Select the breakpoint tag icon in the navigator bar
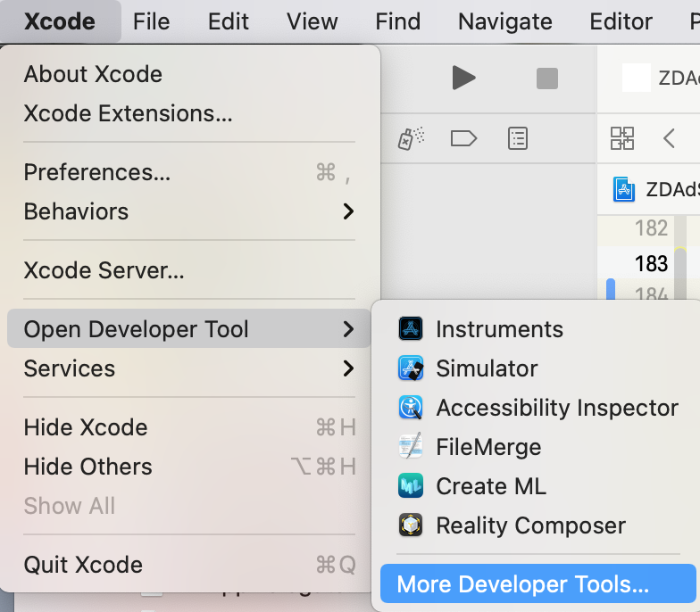The height and width of the screenshot is (612, 700). coord(463,138)
